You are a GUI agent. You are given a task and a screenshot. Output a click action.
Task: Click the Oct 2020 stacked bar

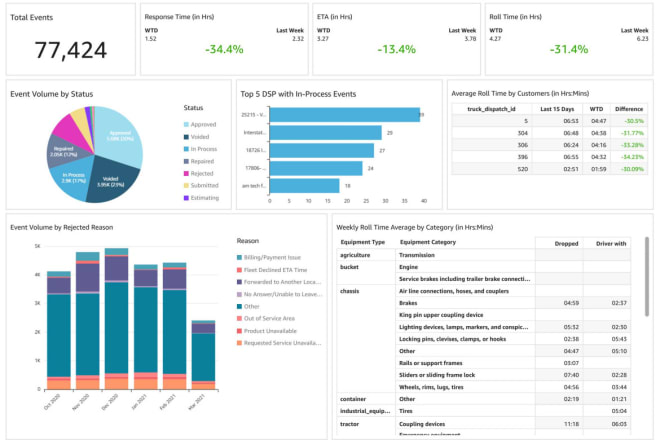[x=59, y=330]
